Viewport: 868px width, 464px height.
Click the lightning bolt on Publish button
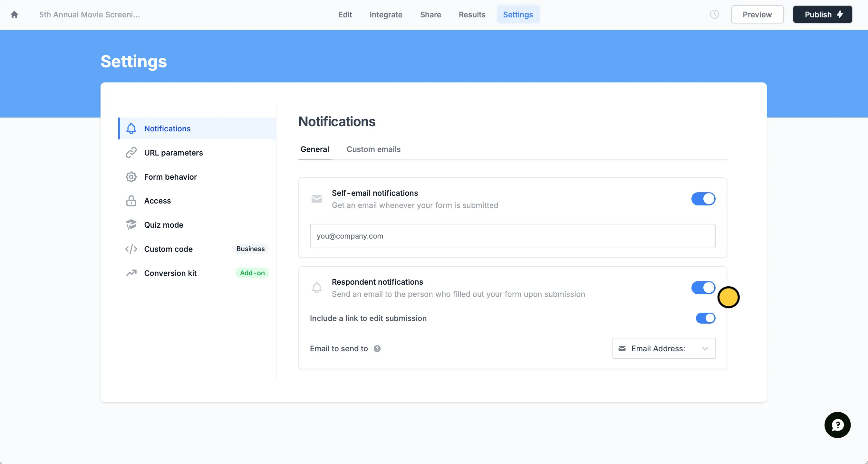coord(840,14)
